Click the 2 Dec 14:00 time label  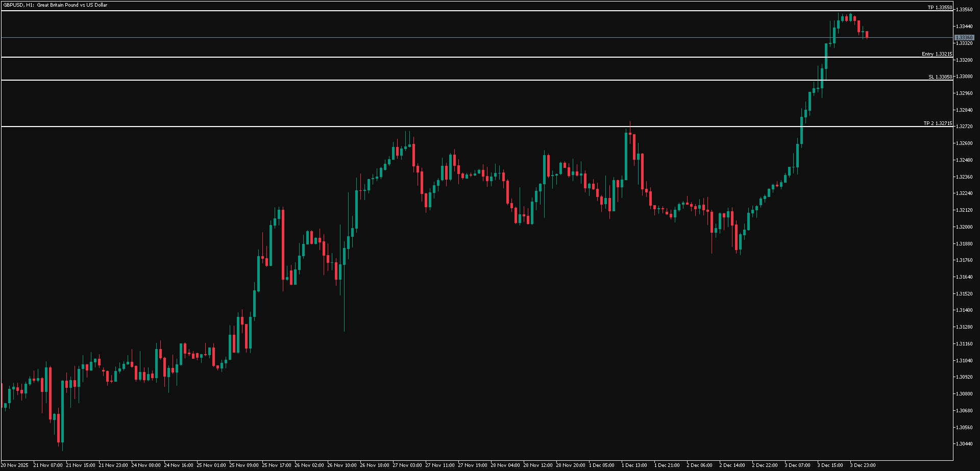[x=732, y=465]
